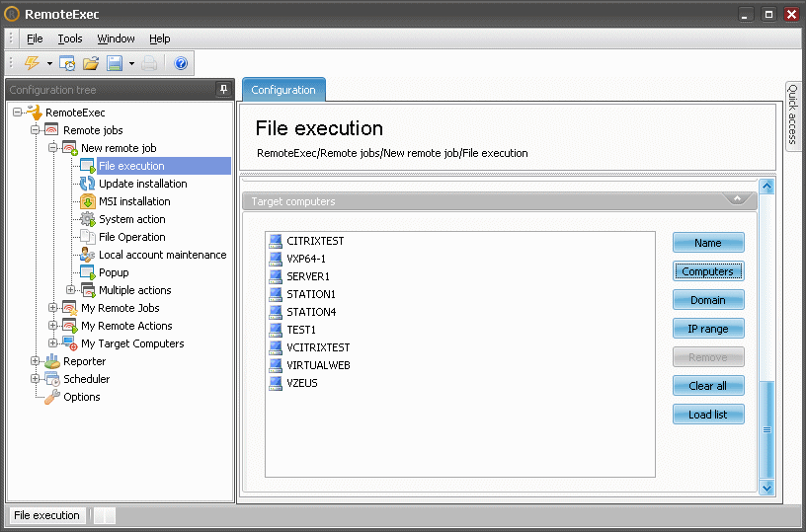Collapse the New remote job node
Viewport: 806px width, 532px height.
53,148
